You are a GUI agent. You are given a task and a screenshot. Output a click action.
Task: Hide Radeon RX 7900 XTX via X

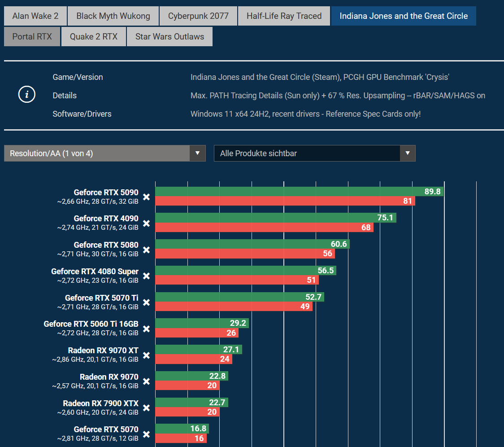(146, 408)
